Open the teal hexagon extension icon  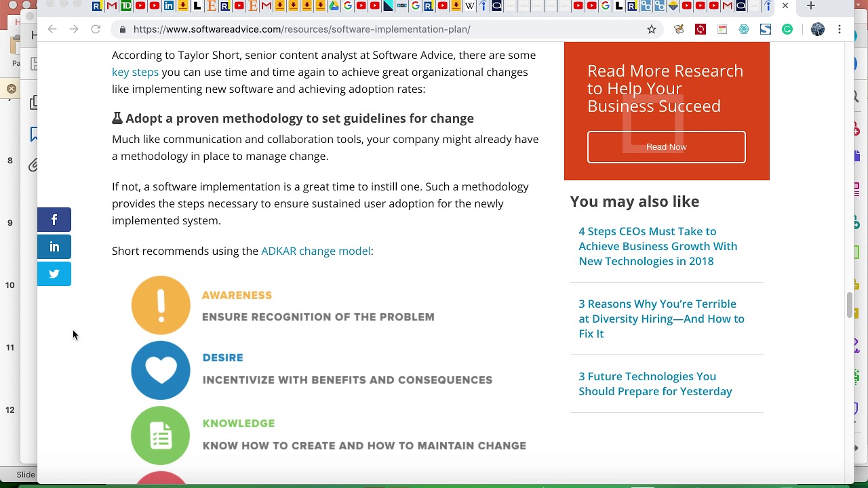(744, 29)
